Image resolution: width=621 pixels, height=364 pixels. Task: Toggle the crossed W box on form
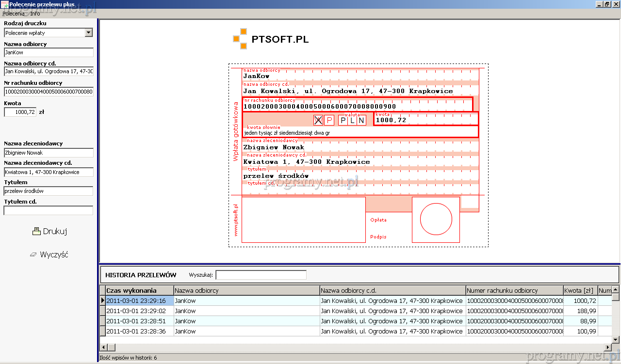(x=318, y=120)
